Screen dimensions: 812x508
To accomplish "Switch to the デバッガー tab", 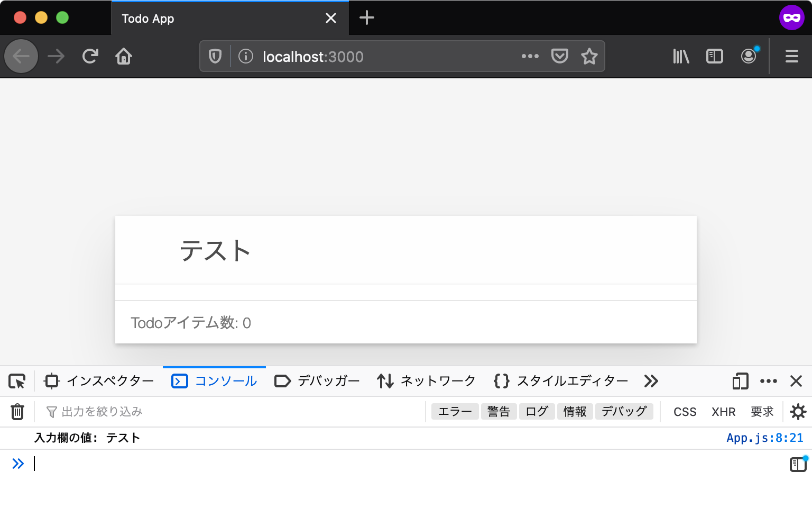I will coord(316,381).
